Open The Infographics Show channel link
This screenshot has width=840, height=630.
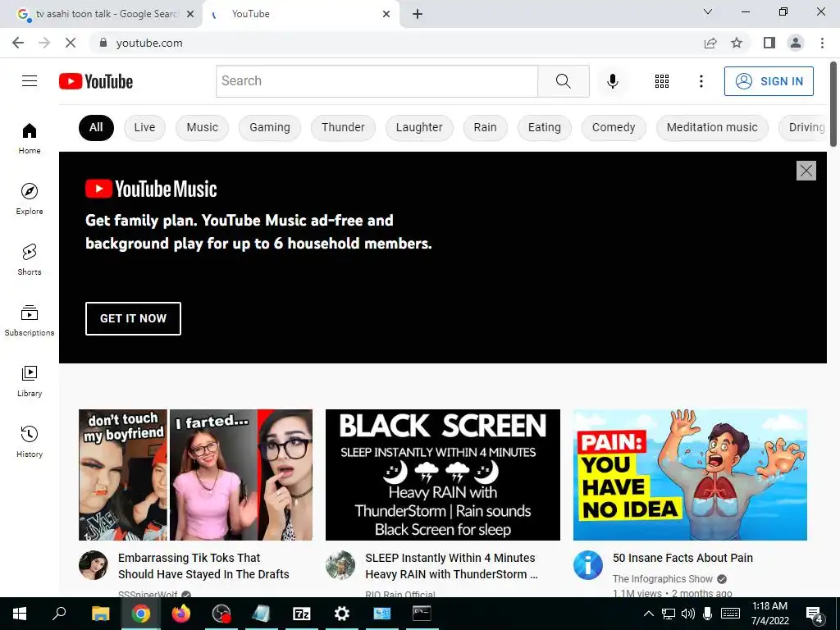[x=663, y=579]
